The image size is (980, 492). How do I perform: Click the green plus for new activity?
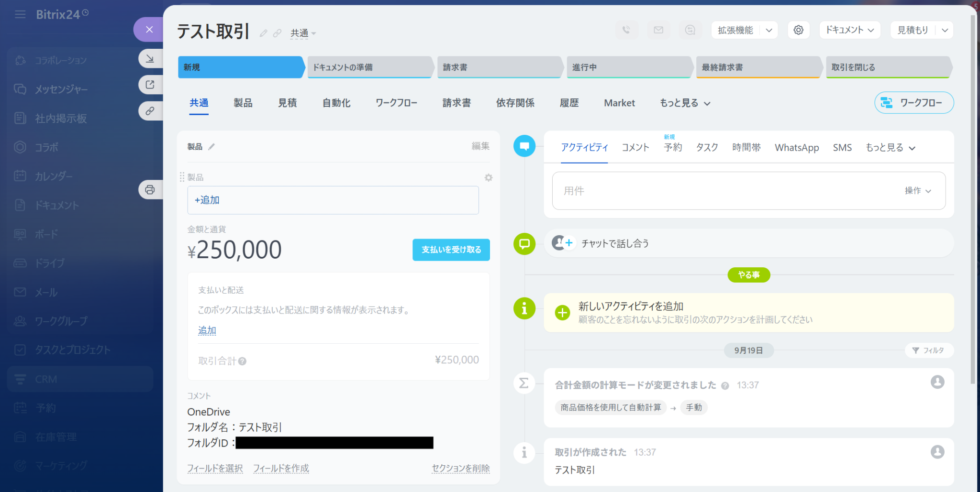(562, 313)
